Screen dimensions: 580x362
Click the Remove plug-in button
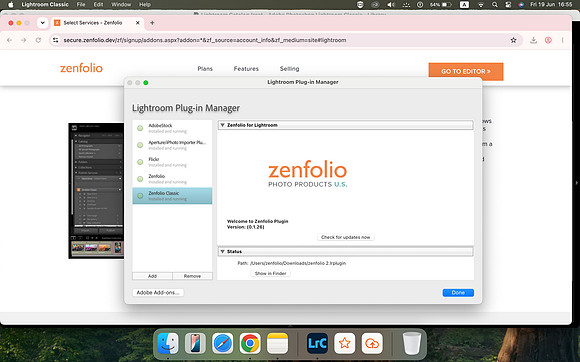(192, 276)
